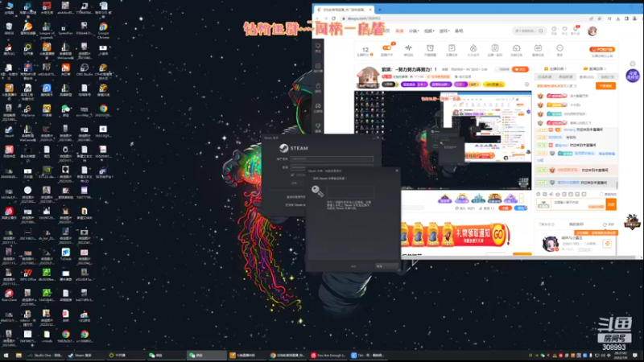Open the 鱼吧 nav item on Douyu

(459, 31)
